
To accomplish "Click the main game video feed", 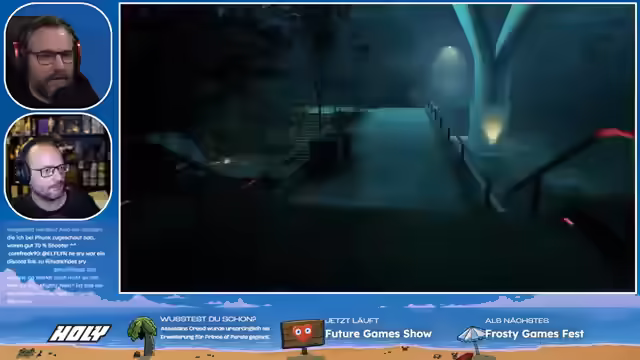I will coord(378,148).
